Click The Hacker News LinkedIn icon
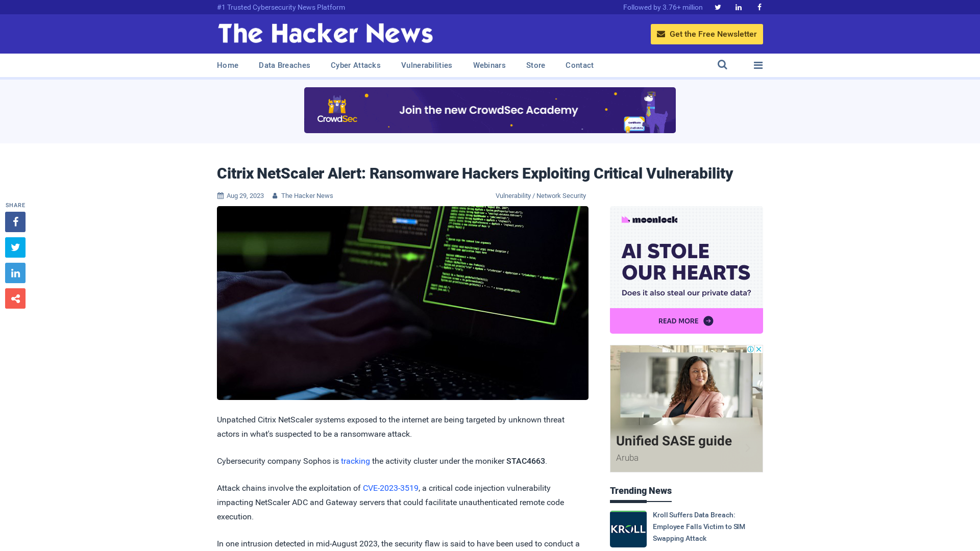 click(x=739, y=7)
